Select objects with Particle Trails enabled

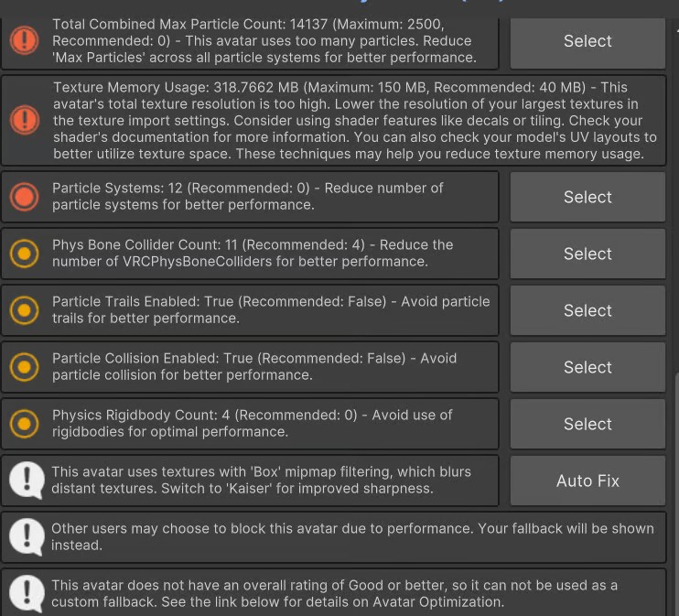[587, 310]
